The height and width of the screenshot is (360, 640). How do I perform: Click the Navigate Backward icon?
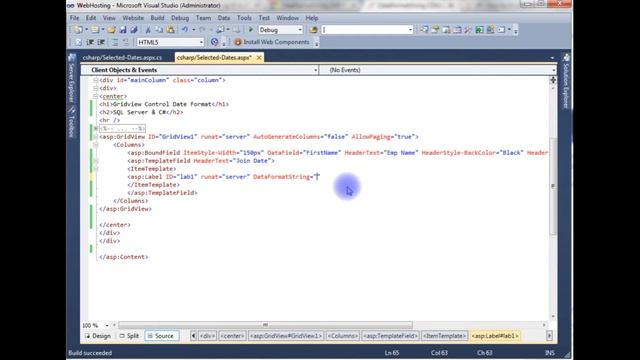(220, 30)
